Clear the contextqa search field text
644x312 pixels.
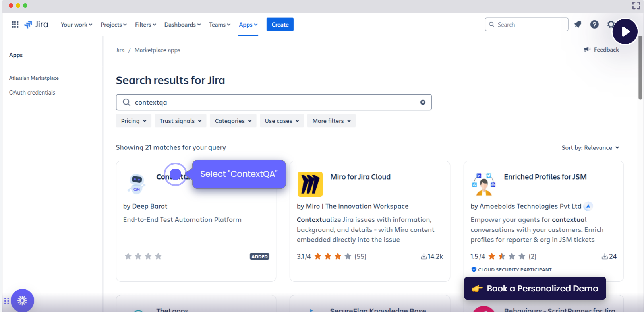pos(423,102)
